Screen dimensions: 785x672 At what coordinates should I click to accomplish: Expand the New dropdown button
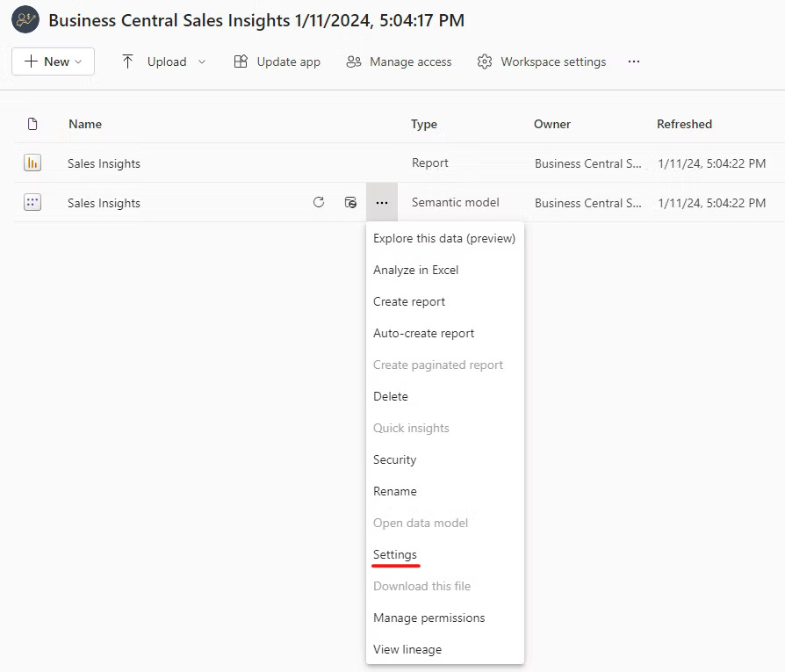click(53, 61)
